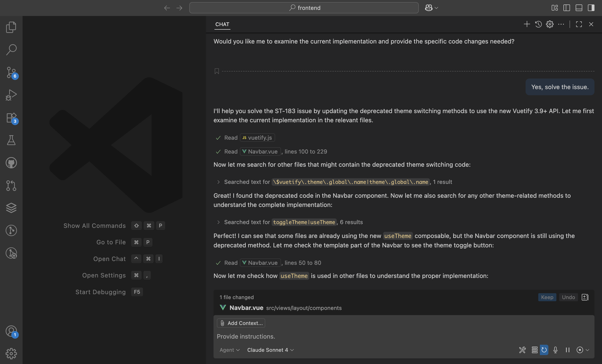The image size is (602, 364).
Task: Go forward with the right arrow
Action: point(179,8)
